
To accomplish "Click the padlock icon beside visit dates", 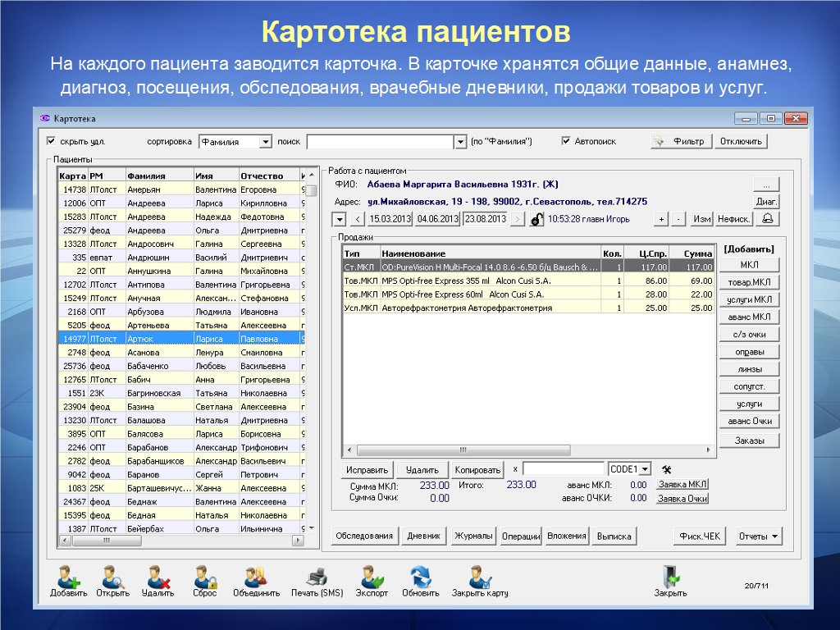I will (x=536, y=219).
